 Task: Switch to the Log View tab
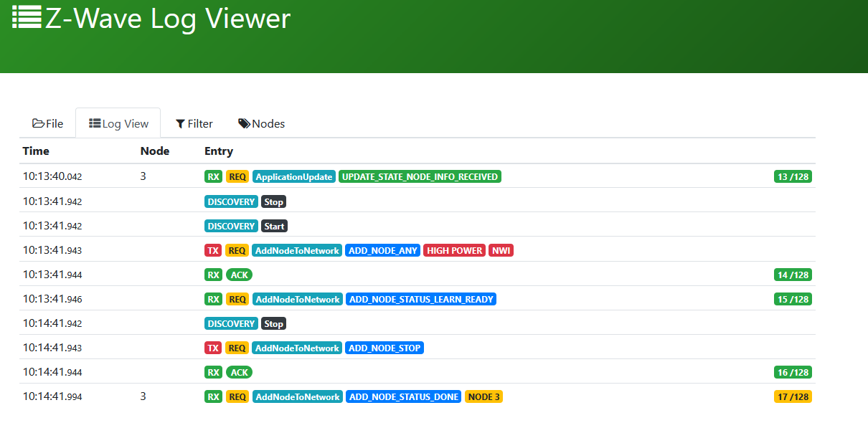(118, 123)
